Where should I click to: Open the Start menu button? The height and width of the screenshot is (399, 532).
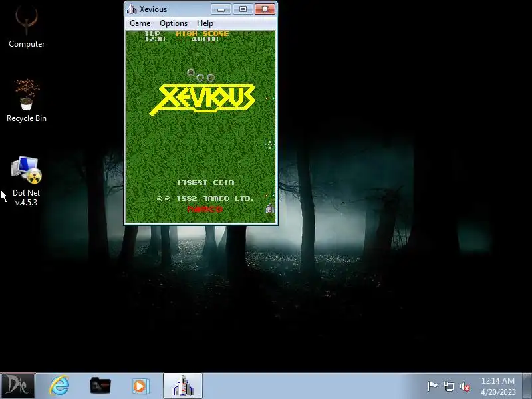pos(17,386)
